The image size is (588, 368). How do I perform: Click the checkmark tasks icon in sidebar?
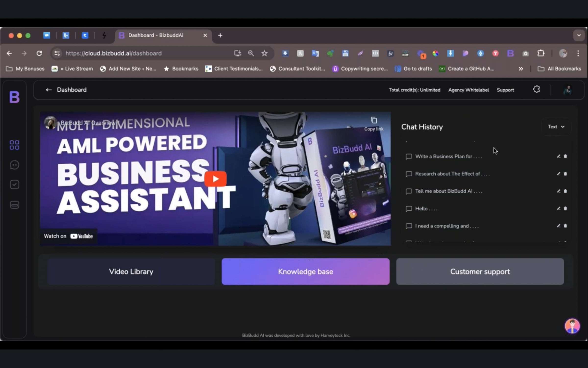[14, 185]
